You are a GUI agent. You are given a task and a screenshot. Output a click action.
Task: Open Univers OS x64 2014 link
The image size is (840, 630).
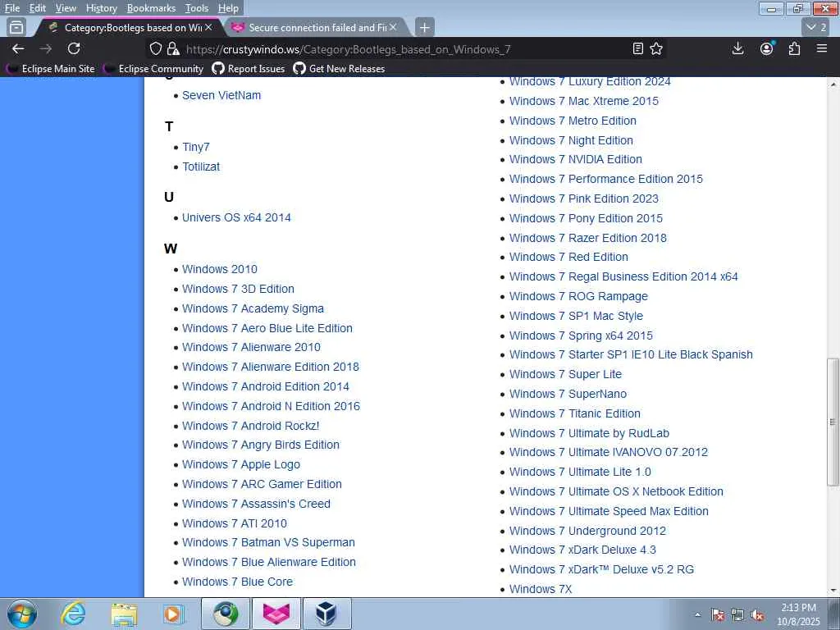coord(236,217)
